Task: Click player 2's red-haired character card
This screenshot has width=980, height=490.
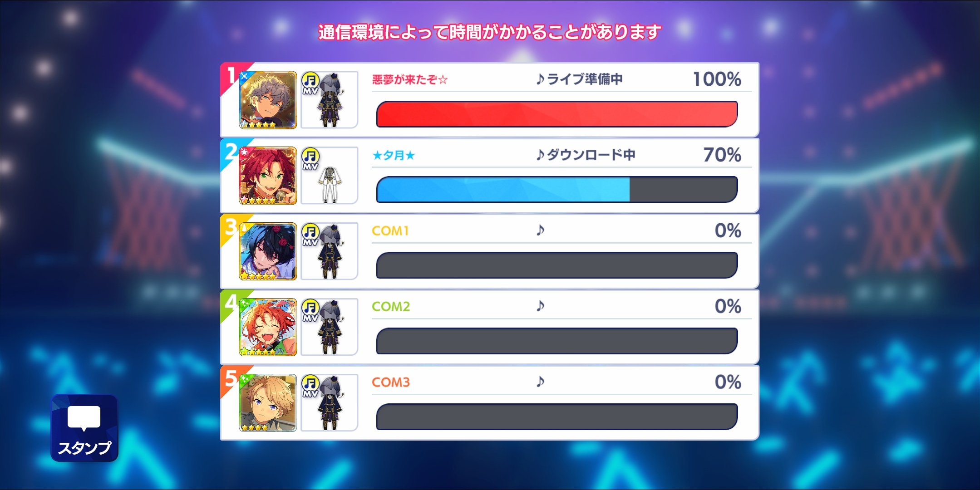Action: pos(268,176)
